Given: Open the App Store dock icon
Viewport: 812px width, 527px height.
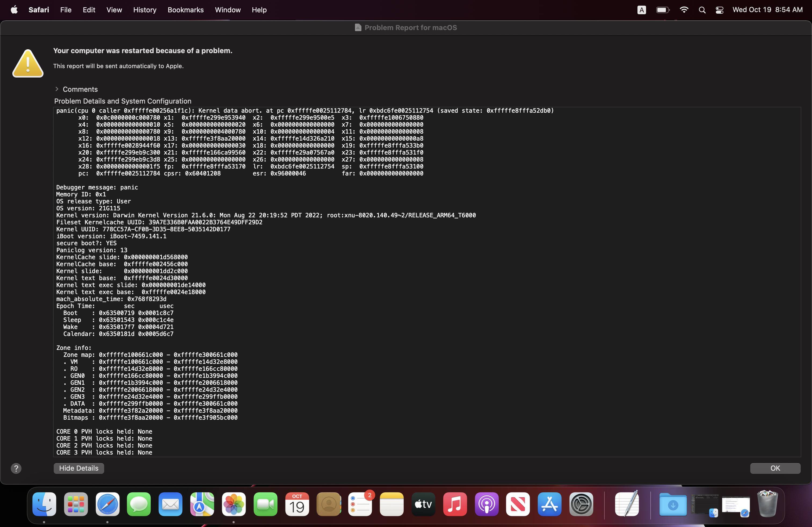Looking at the screenshot, I should click(549, 504).
